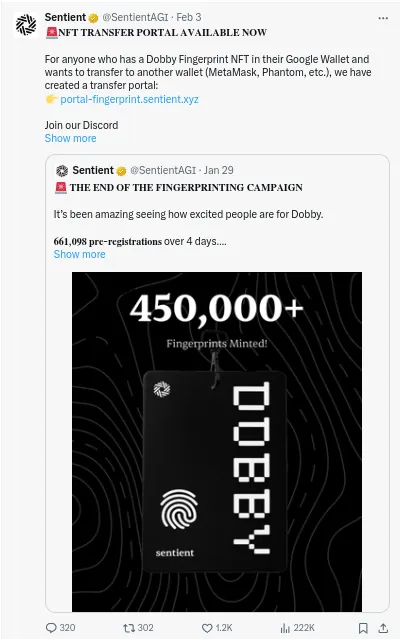Bookmark this tweet

pyautogui.click(x=363, y=628)
